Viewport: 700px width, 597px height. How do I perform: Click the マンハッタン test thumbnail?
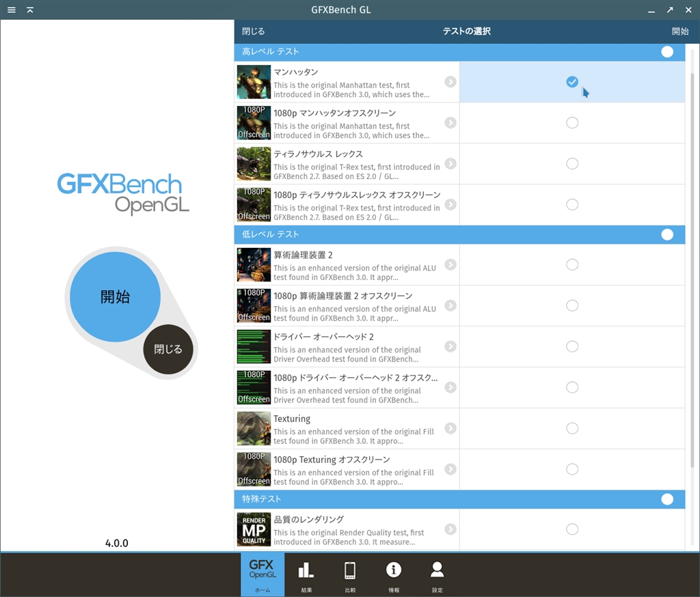[254, 82]
